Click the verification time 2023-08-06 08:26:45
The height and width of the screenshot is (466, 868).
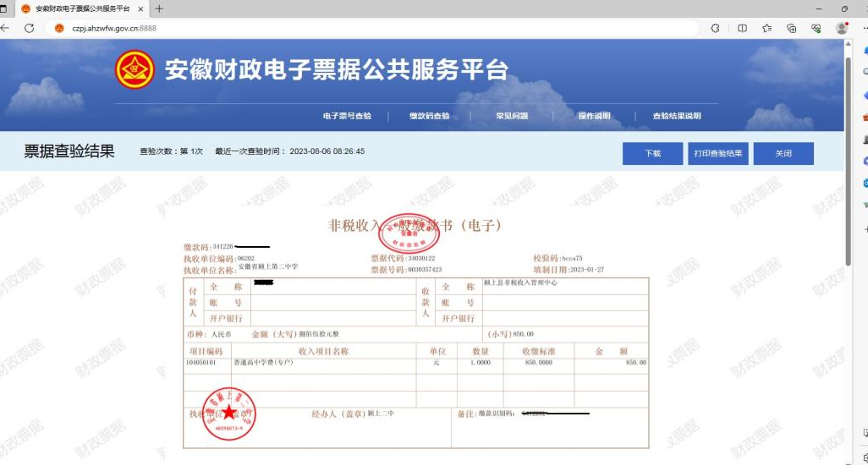[x=327, y=151]
